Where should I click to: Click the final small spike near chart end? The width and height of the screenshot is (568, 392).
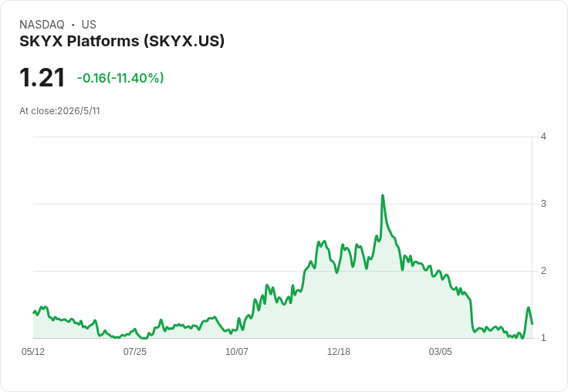point(528,308)
